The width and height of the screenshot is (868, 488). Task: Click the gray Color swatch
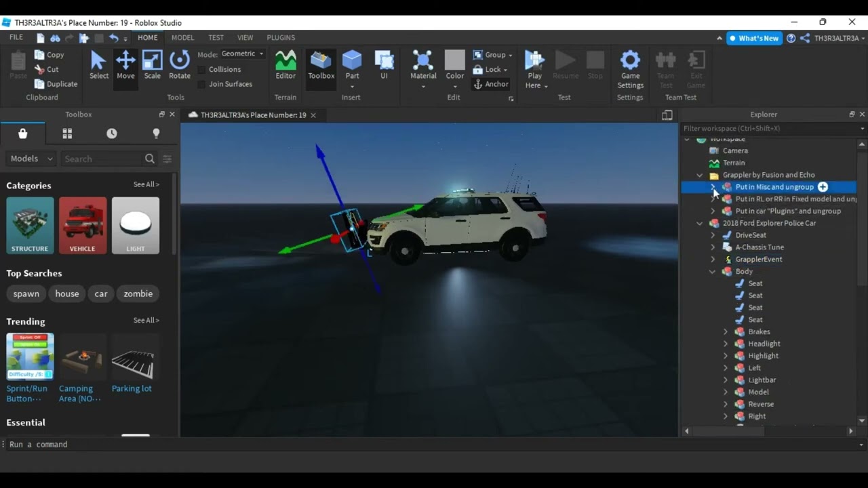pos(455,60)
